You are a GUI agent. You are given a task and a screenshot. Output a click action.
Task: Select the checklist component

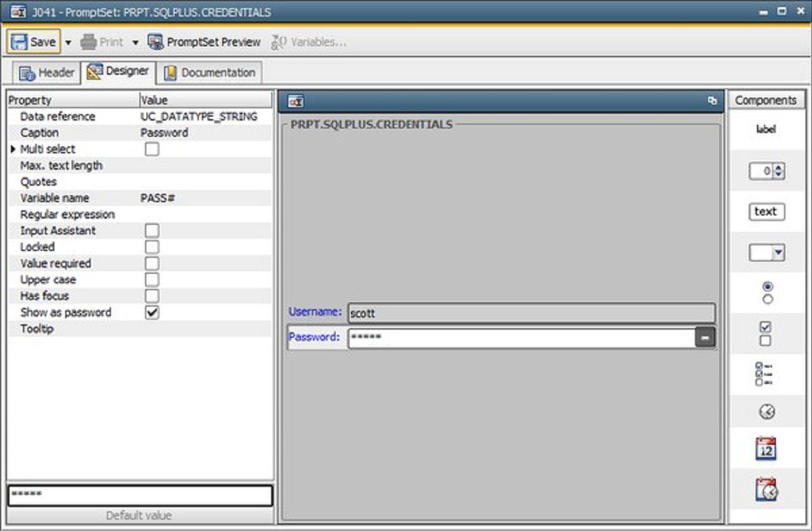764,374
